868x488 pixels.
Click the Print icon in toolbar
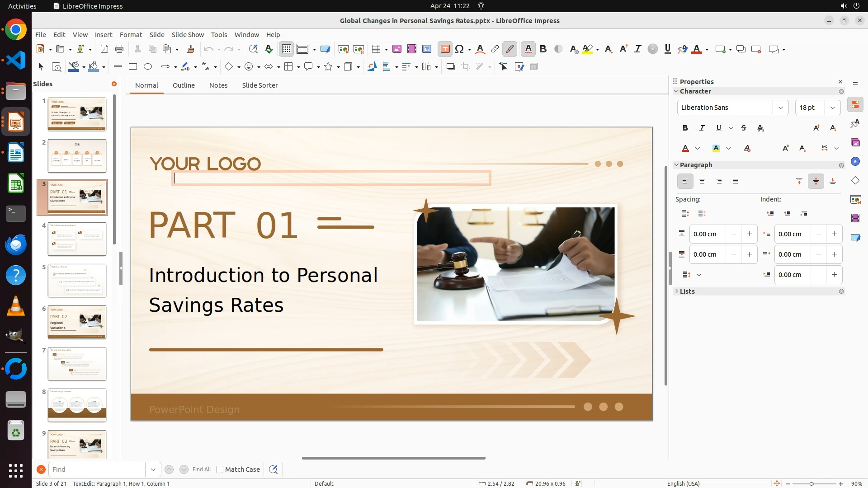click(x=119, y=49)
